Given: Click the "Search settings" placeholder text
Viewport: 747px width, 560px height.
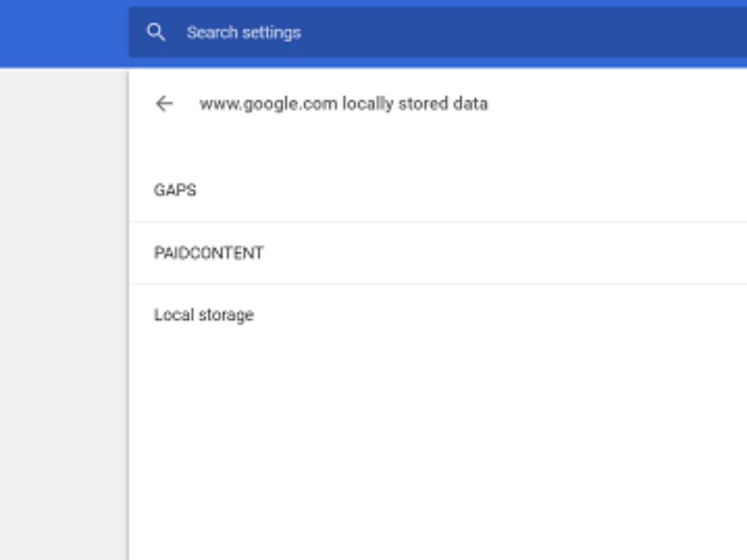Looking at the screenshot, I should (x=243, y=32).
